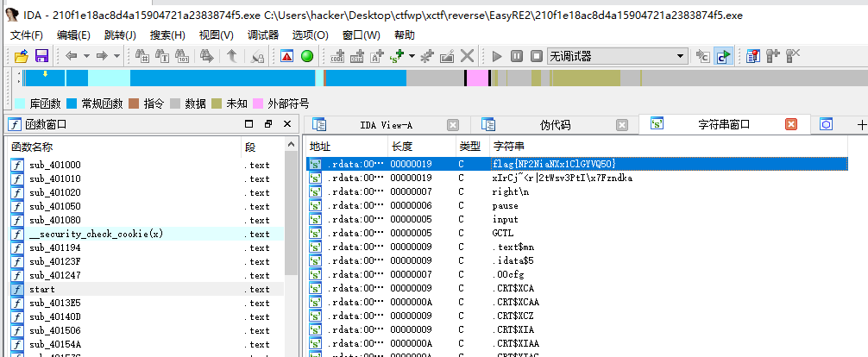Stop process with the stop button
The height and width of the screenshot is (357, 868).
(537, 56)
